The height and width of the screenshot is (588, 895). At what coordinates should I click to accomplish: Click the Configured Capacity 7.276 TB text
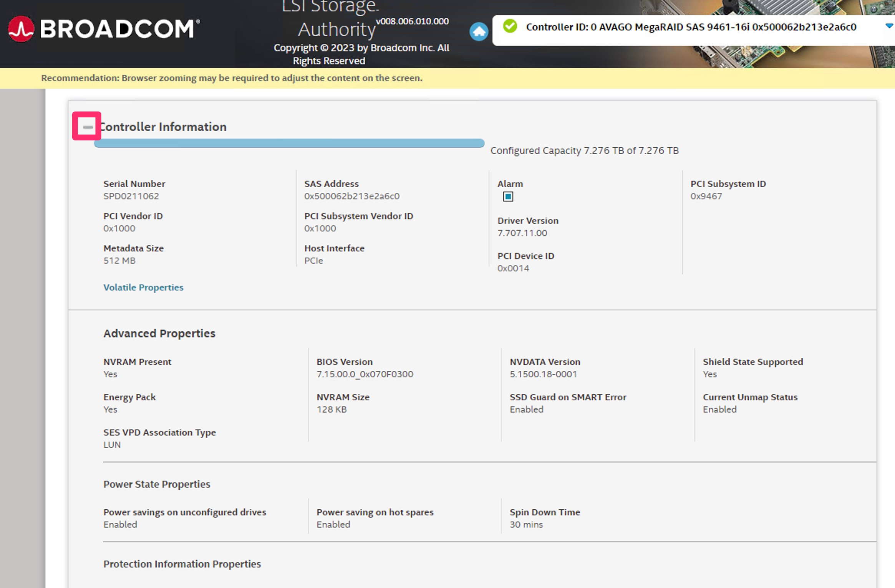(x=584, y=151)
